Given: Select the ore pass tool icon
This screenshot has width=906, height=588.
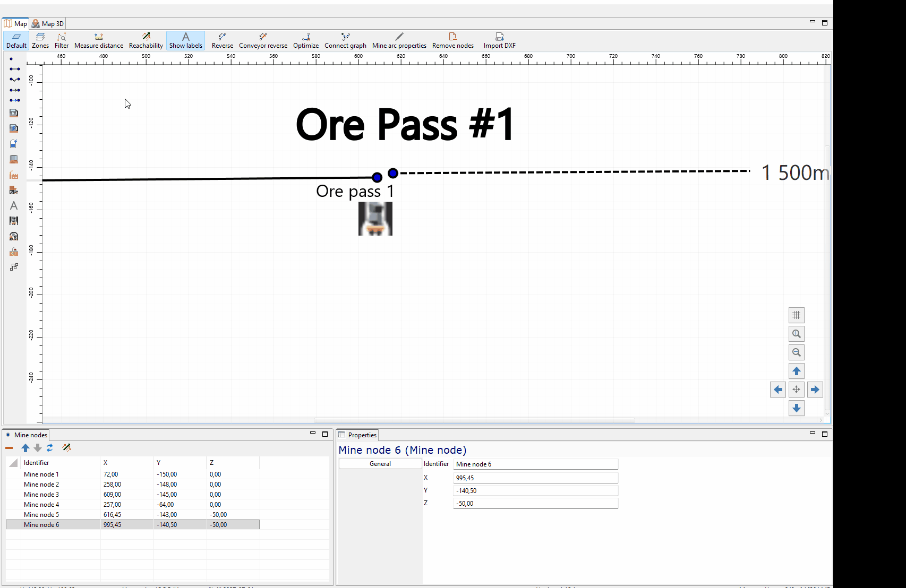Looking at the screenshot, I should pos(14,221).
